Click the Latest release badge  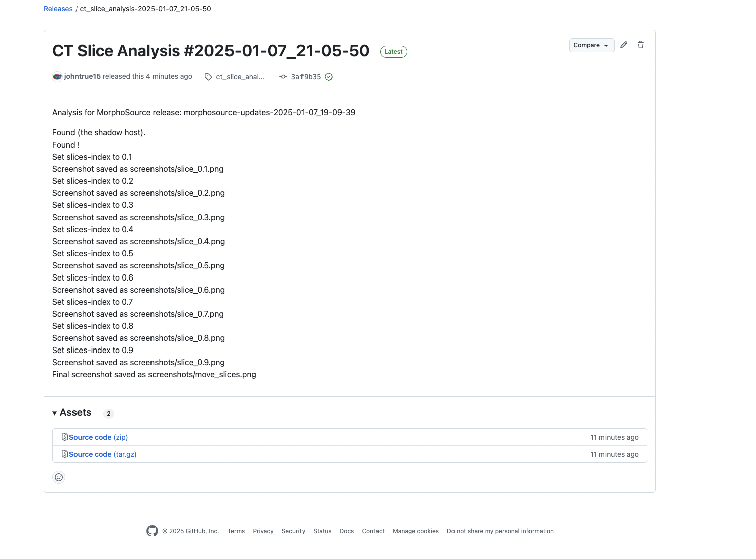(x=393, y=52)
